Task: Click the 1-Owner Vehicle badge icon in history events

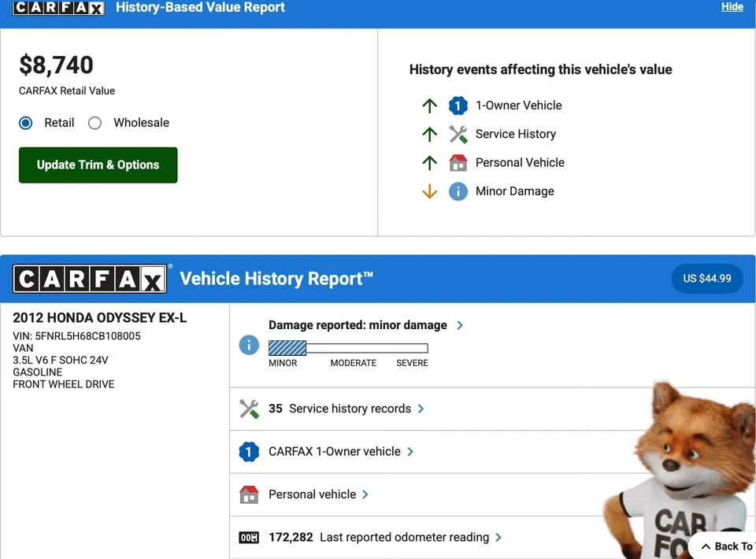Action: 458,106
